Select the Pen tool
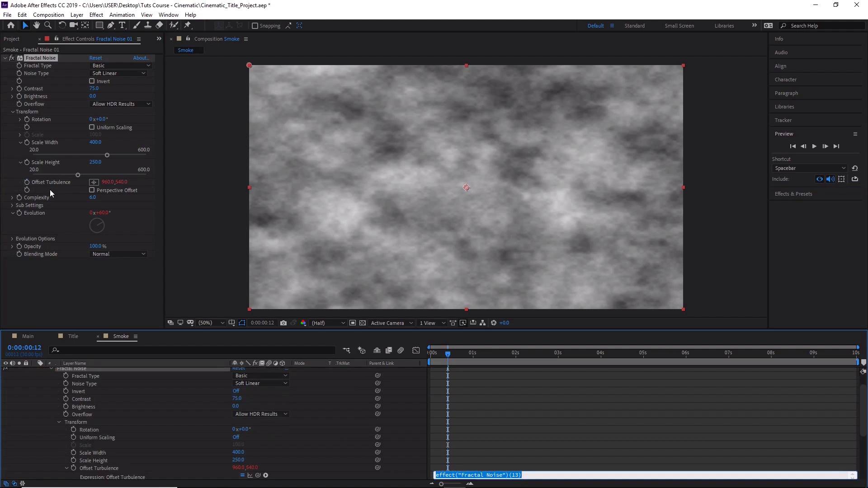The height and width of the screenshot is (488, 868). [x=111, y=25]
